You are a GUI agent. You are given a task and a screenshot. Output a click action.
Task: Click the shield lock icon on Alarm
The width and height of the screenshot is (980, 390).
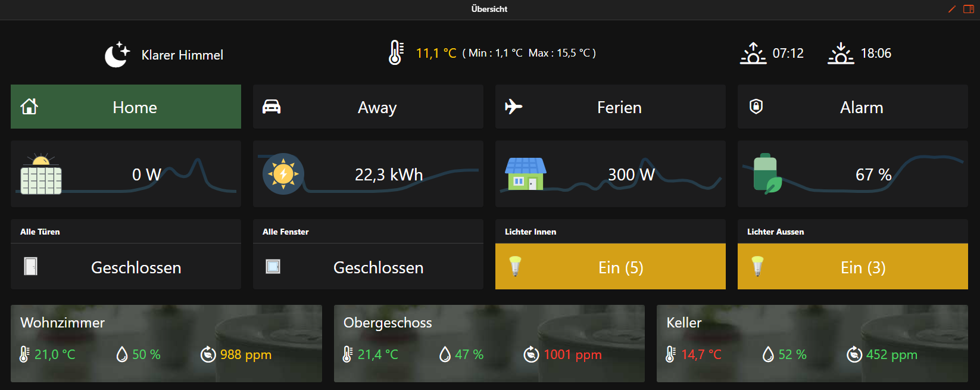(756, 107)
